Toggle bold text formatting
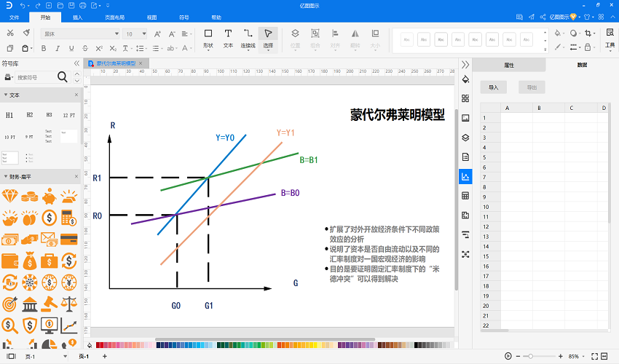This screenshot has height=364, width=619. click(x=43, y=48)
